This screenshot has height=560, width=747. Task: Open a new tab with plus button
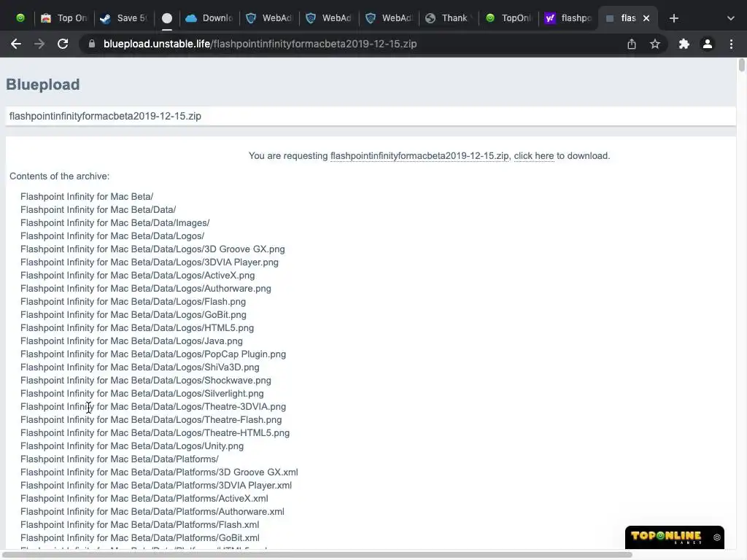coord(673,18)
